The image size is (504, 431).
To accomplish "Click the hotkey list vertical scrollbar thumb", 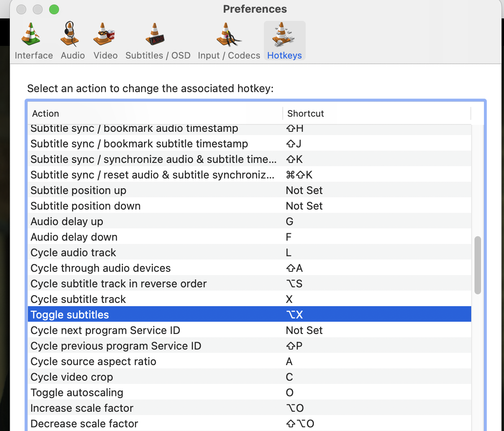I will click(x=477, y=265).
